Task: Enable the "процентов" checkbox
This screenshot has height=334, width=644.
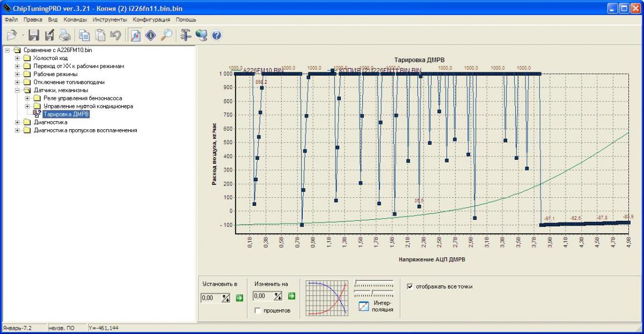Action: click(258, 310)
